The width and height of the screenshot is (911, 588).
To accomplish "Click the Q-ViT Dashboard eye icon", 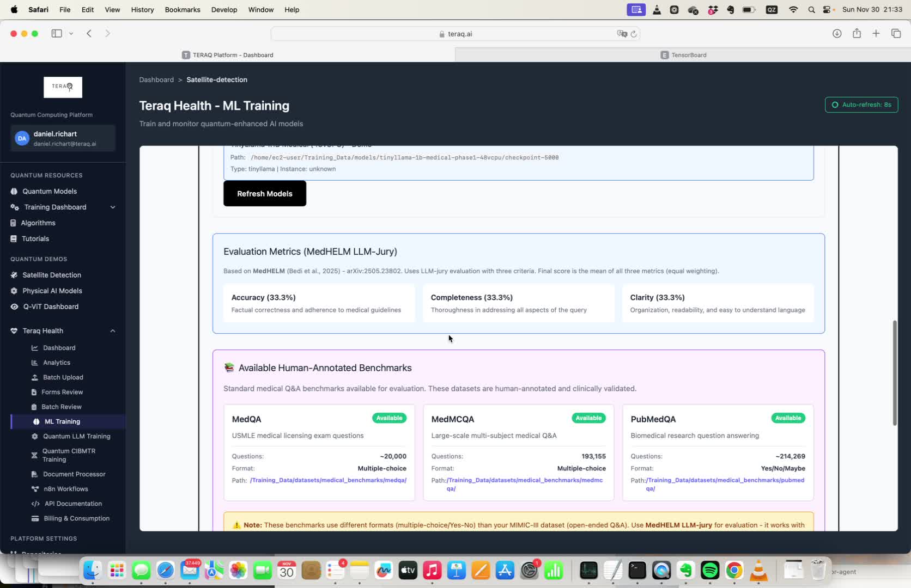I will pos(14,307).
